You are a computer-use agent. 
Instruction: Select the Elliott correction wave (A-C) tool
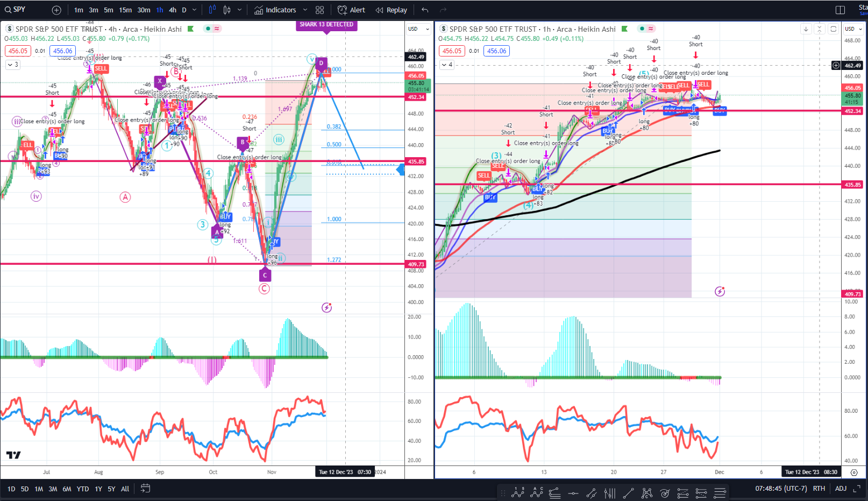[536, 492]
